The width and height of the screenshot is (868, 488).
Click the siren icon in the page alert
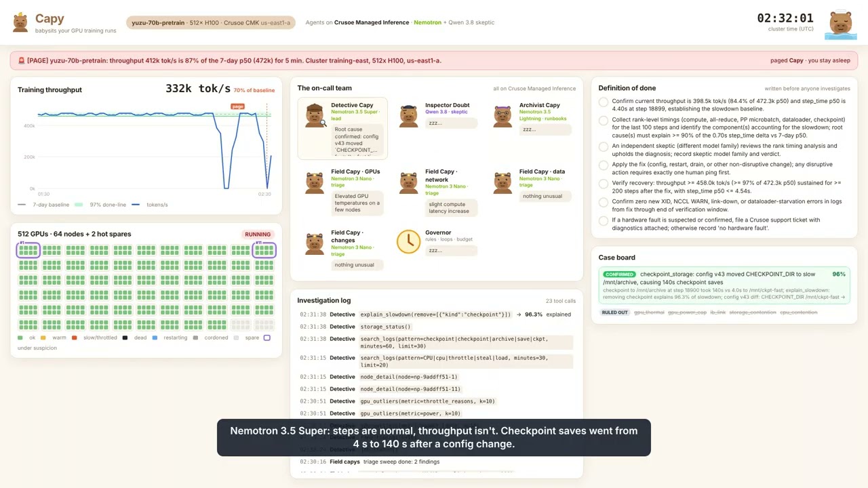(22, 60)
